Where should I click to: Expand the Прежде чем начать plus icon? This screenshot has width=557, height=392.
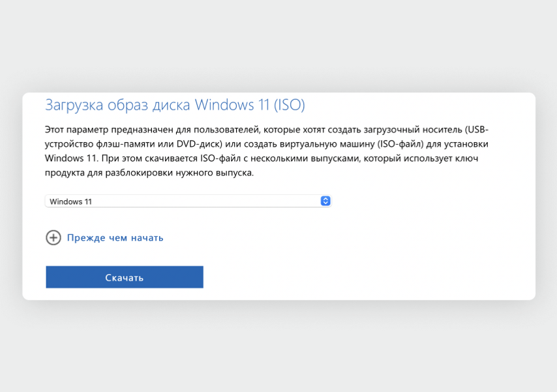click(53, 238)
